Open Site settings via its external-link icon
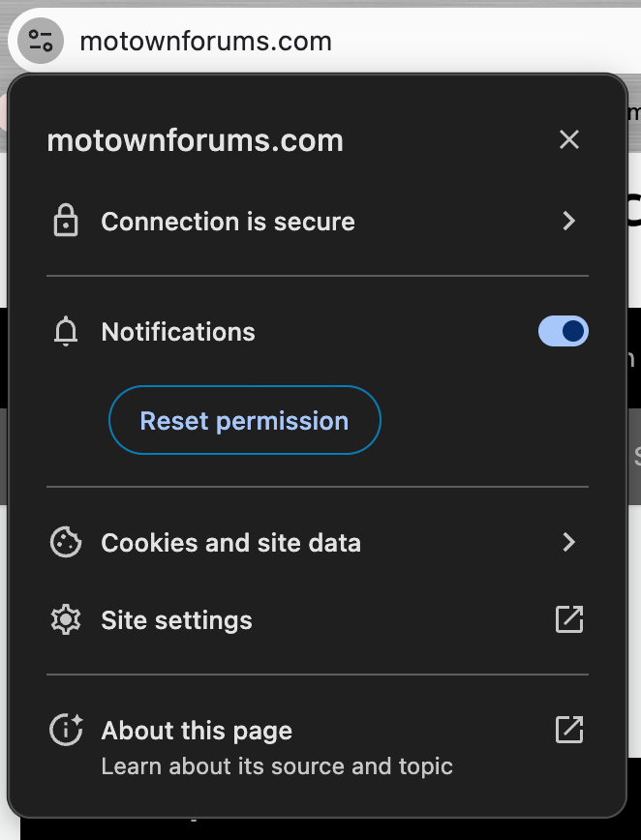 (x=569, y=619)
